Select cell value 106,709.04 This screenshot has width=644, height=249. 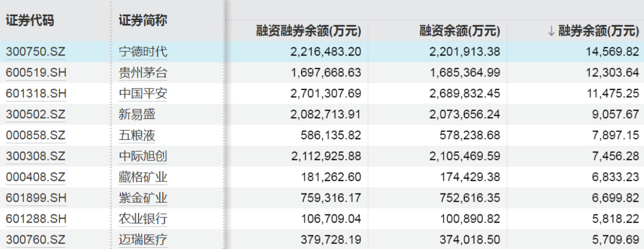[331, 219]
